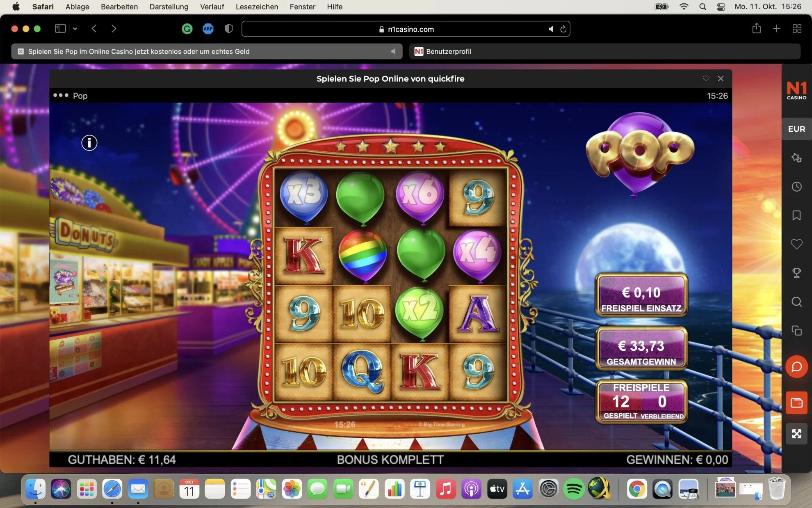Screen dimensions: 812x508
Task: Show the Safari tab overview
Action: tap(797, 28)
